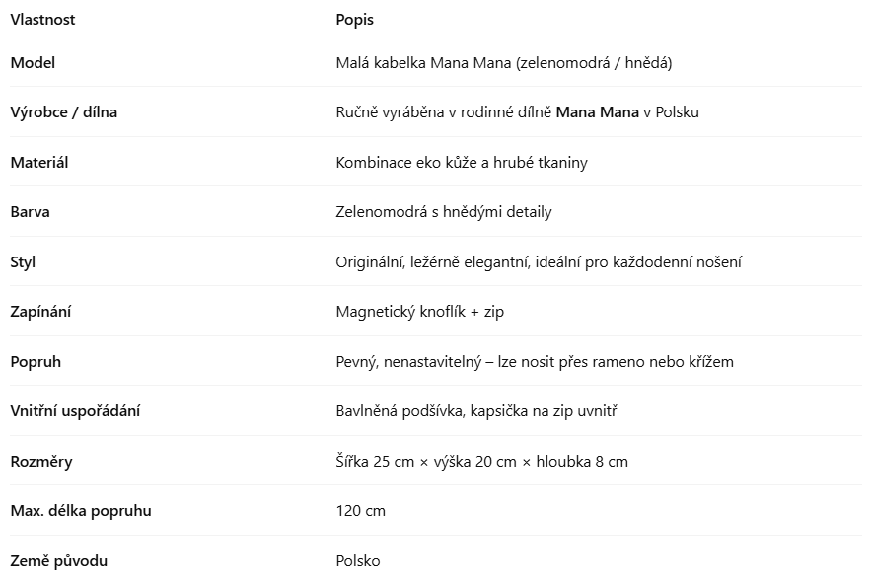Click the 'Vlastnost' column header
This screenshot has height=588, width=873.
click(42, 20)
